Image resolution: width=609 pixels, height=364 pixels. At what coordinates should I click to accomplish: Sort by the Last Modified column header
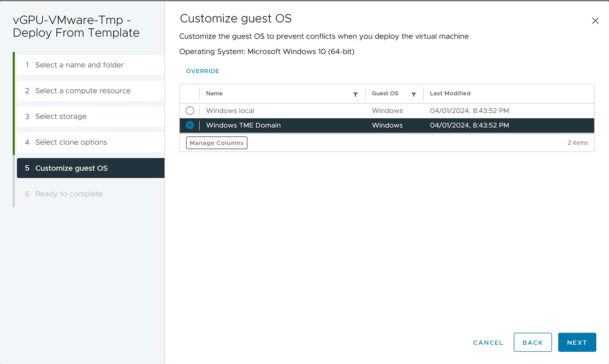(x=450, y=93)
